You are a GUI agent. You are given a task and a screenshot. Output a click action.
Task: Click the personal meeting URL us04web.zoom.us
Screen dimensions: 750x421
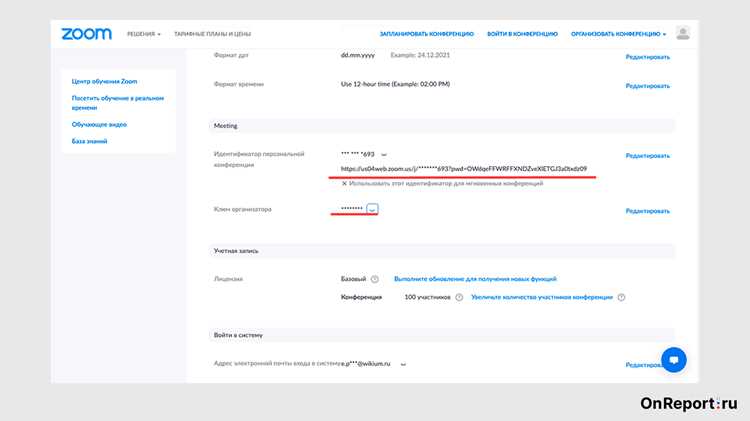pyautogui.click(x=463, y=169)
